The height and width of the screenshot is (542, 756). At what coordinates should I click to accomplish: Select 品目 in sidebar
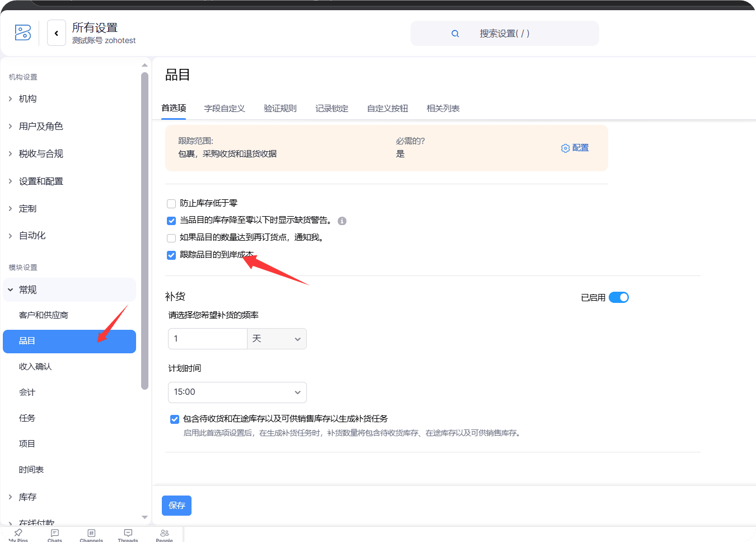pos(69,342)
